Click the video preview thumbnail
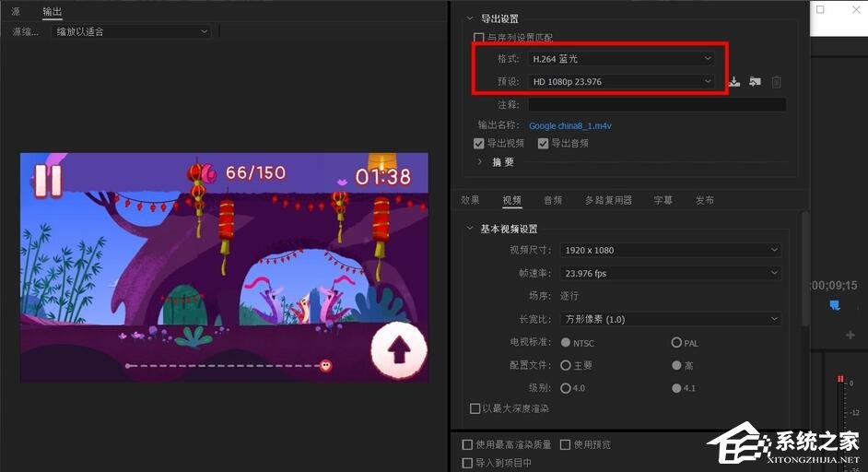Image resolution: width=868 pixels, height=472 pixels. (x=224, y=267)
